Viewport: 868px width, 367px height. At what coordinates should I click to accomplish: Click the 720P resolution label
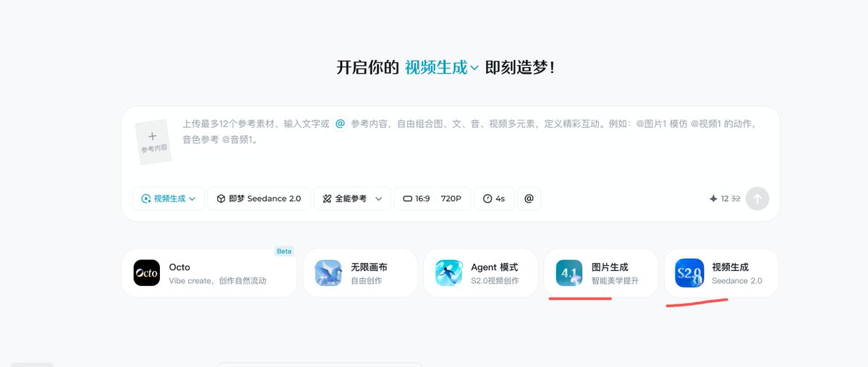pyautogui.click(x=451, y=199)
